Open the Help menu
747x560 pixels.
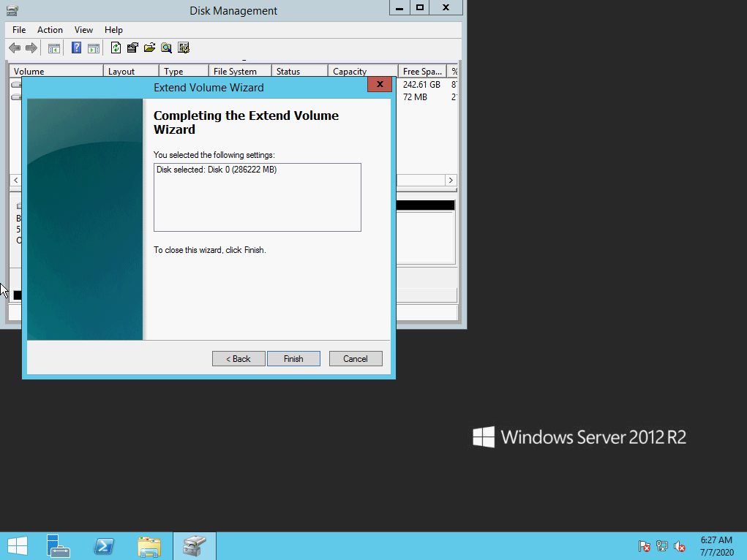pyautogui.click(x=113, y=29)
